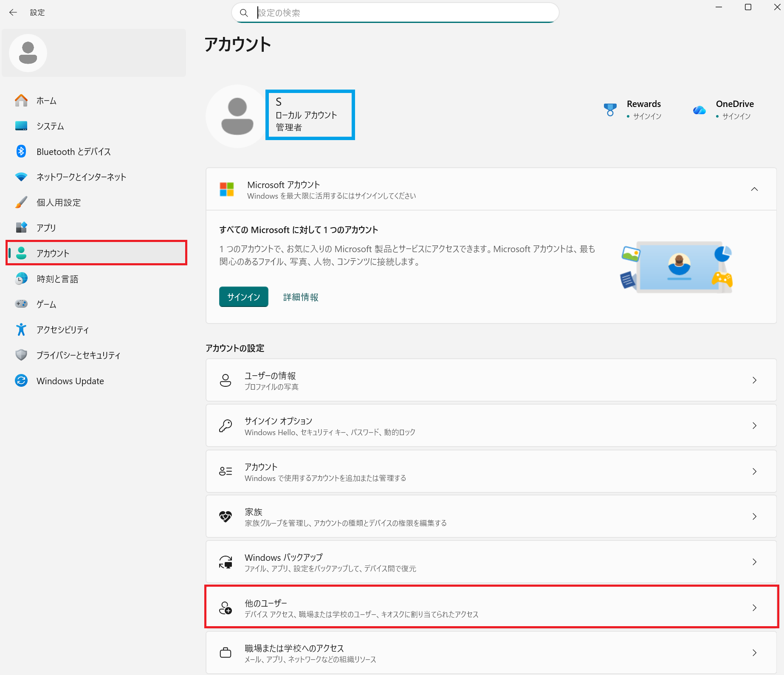Click the back arrow at top left
The image size is (784, 675).
click(13, 12)
